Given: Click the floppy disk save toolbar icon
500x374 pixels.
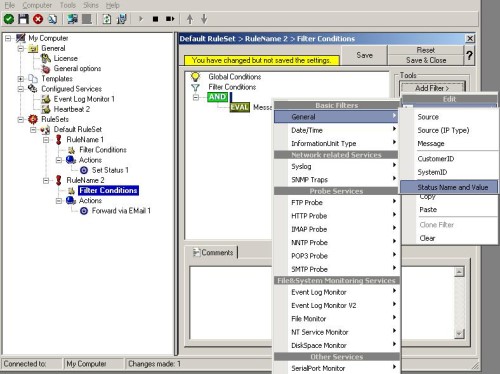Looking at the screenshot, I should [x=23, y=19].
